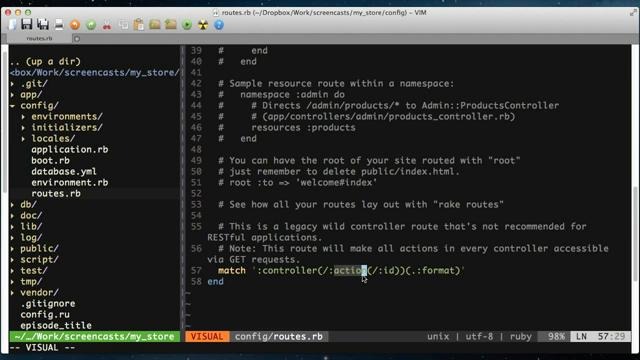Open .gitignore in the file tree
The width and height of the screenshot is (640, 360).
click(48, 304)
